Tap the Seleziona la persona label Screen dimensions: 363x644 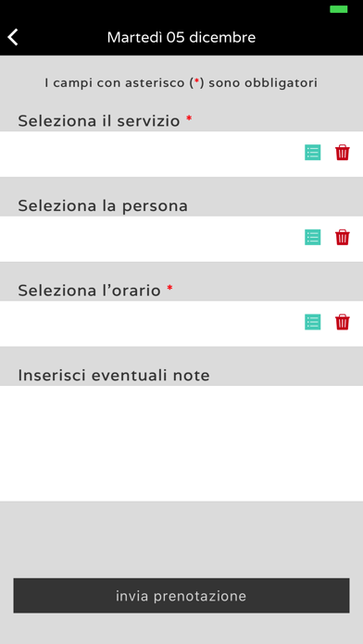(103, 205)
